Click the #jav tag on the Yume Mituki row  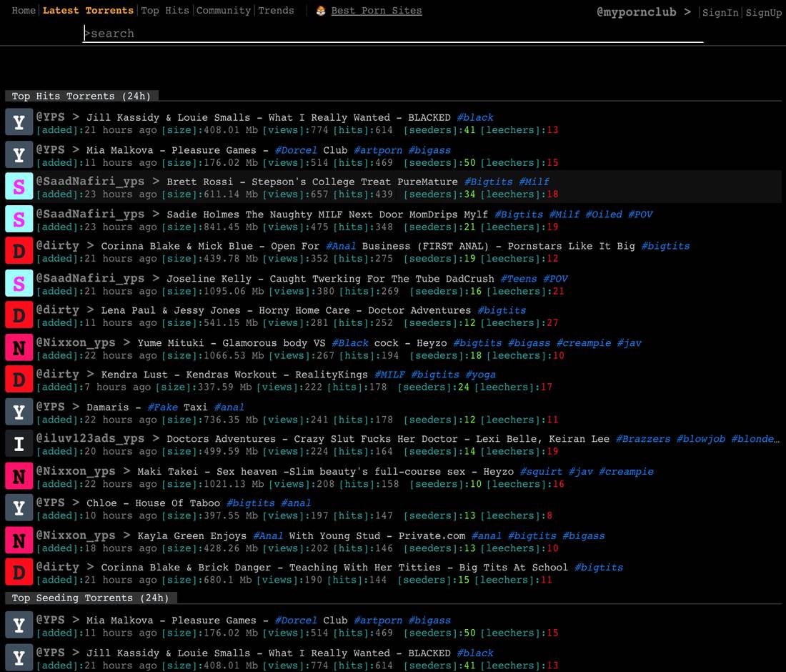tap(629, 343)
